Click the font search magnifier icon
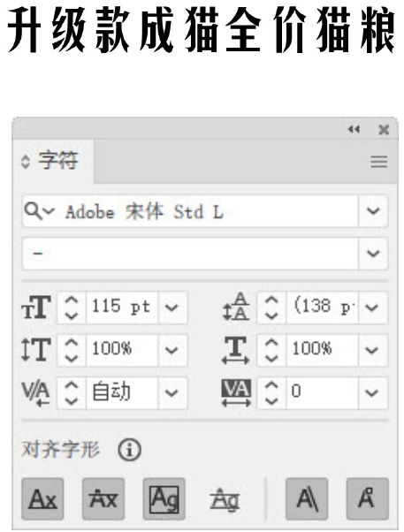 (34, 210)
